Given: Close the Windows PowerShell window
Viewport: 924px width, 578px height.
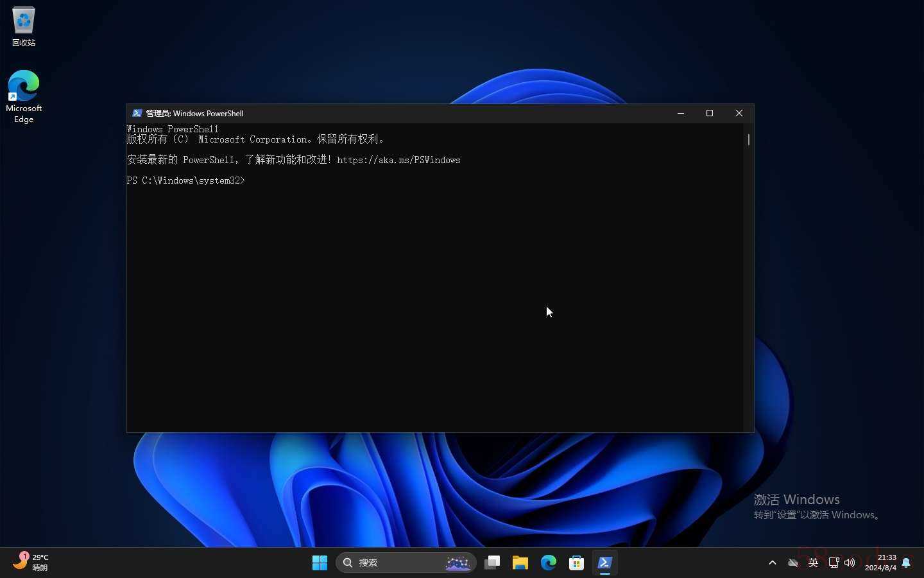Looking at the screenshot, I should click(739, 113).
